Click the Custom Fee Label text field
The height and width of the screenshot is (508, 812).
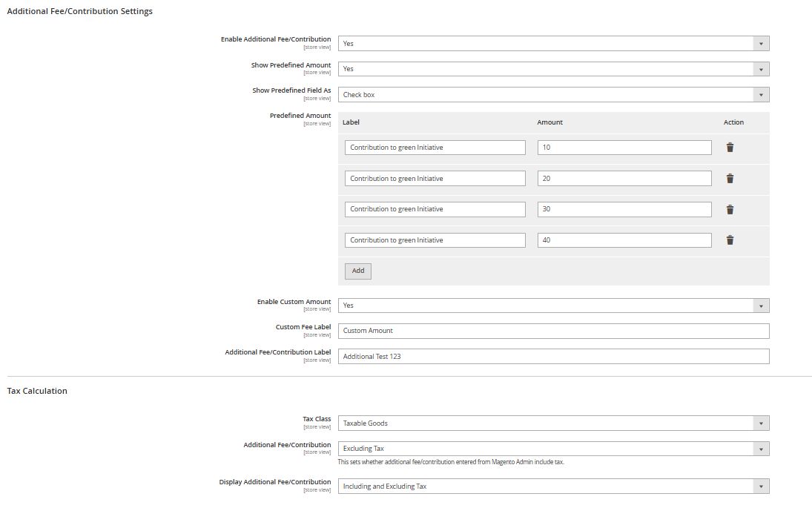553,331
